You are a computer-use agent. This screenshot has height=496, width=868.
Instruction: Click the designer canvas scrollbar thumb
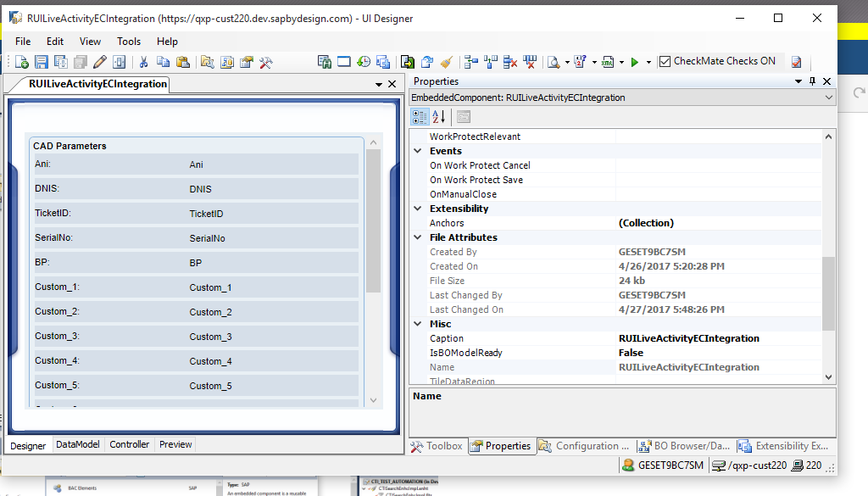[x=373, y=220]
